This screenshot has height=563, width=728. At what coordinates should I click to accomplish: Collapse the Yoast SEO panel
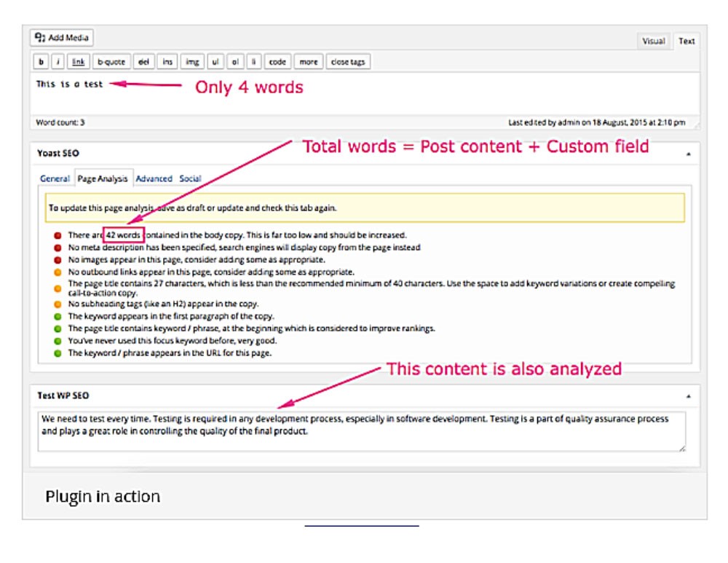(689, 154)
